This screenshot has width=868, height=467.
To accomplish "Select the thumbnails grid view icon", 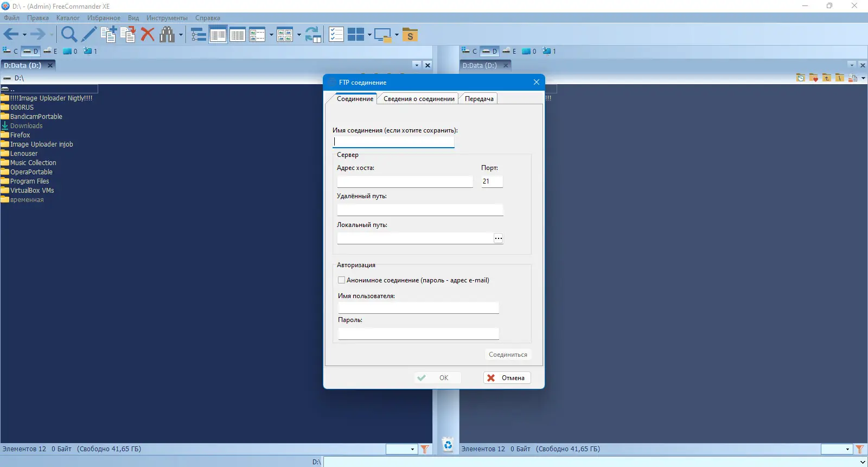I will pos(285,35).
